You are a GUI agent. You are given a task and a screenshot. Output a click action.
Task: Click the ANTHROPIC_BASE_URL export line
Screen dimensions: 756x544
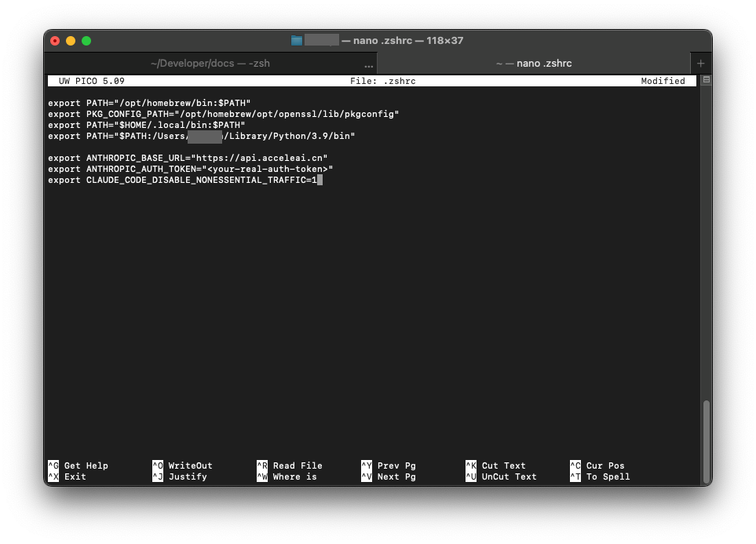[188, 158]
